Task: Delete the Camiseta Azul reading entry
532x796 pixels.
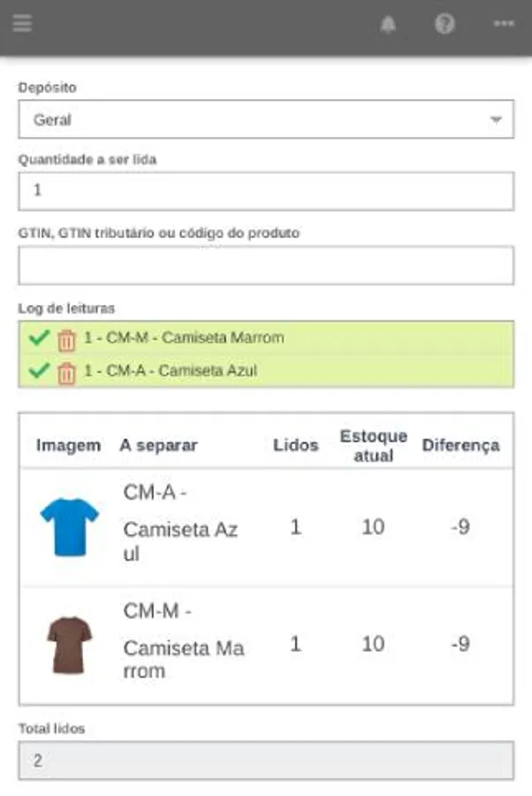Action: (66, 372)
